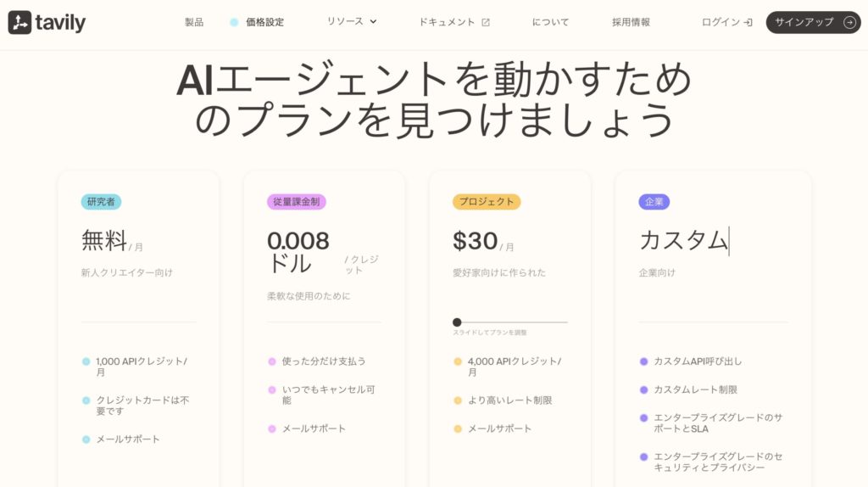868x487 pixels.
Task: Click the external link icon beside ドキュメント
Action: pyautogui.click(x=486, y=22)
